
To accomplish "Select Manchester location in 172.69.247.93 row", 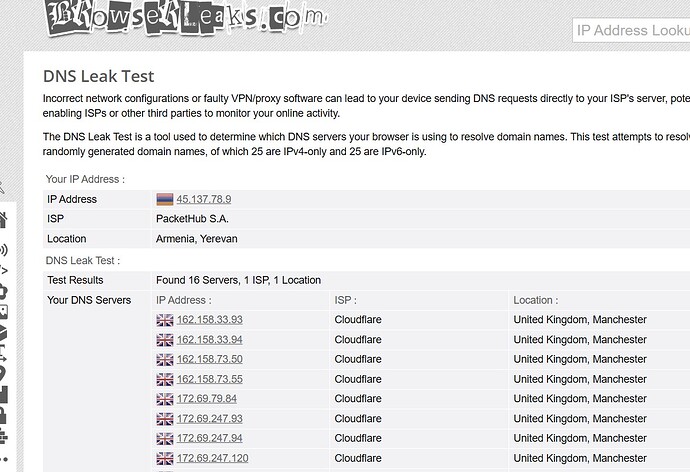I will pos(580,419).
